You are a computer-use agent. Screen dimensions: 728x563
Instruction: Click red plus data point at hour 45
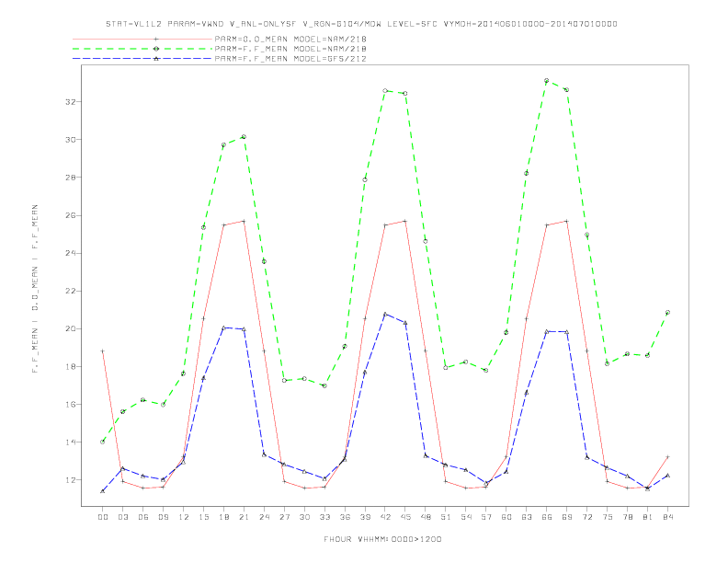[x=405, y=221]
